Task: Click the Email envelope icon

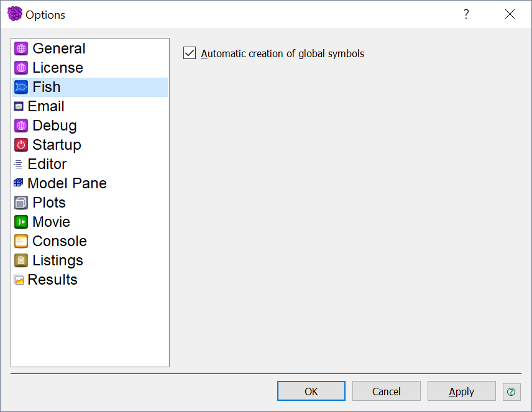Action: coord(19,106)
